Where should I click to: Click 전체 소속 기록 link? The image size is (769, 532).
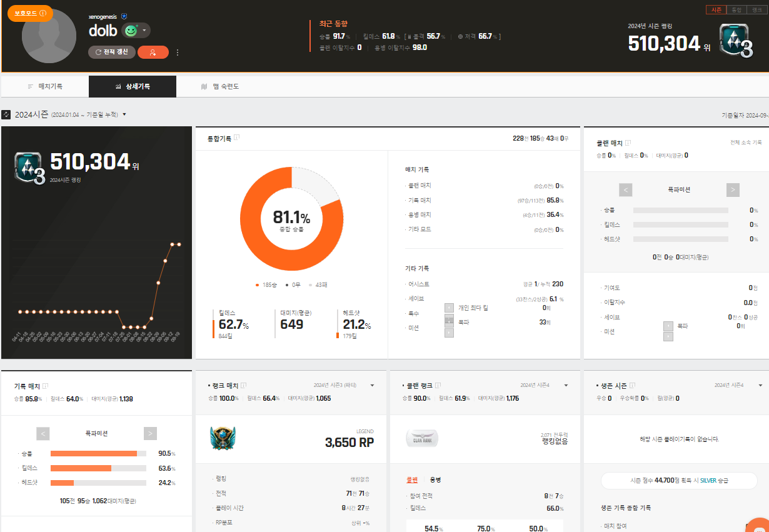point(745,143)
